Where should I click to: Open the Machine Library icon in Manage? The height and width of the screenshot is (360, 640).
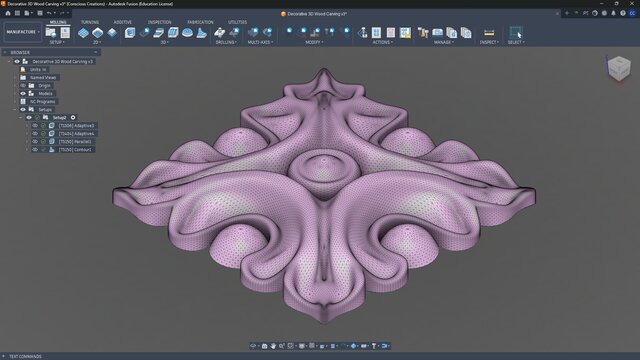tap(438, 33)
